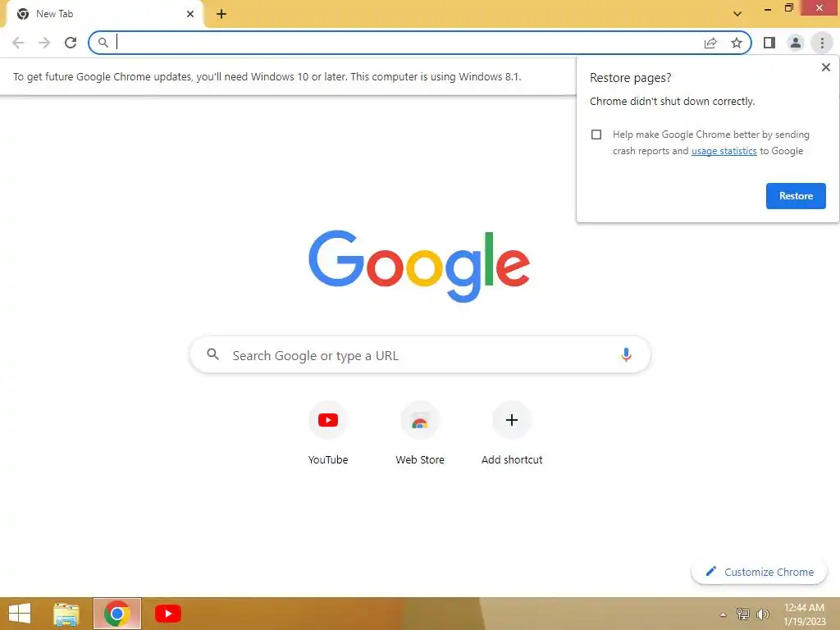Screen dimensions: 840x630
Task: Check the send crash reports checkbox
Action: click(x=596, y=135)
